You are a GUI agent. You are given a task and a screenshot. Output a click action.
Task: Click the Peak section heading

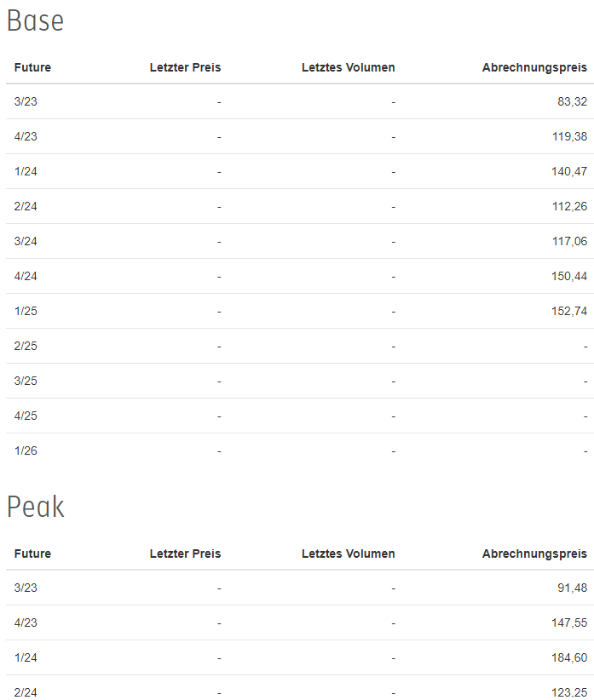click(36, 508)
